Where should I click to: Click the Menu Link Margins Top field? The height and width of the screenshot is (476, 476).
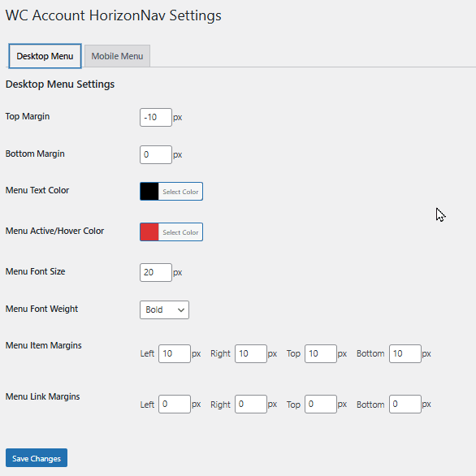[321, 404]
